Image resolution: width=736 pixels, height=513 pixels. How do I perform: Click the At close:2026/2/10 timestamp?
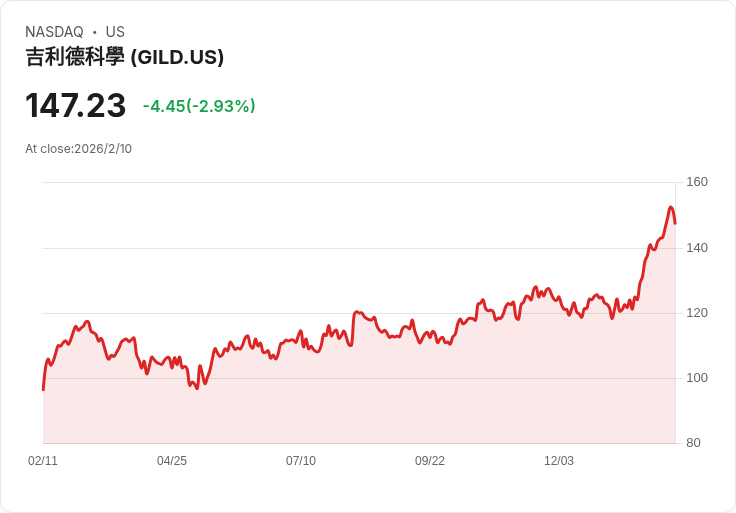coord(78,149)
